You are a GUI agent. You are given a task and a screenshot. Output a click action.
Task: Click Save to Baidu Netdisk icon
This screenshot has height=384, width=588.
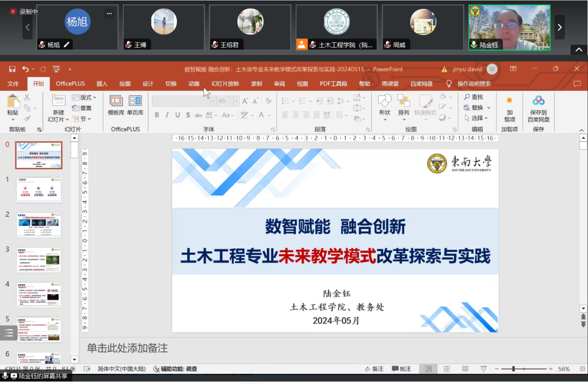pyautogui.click(x=538, y=101)
